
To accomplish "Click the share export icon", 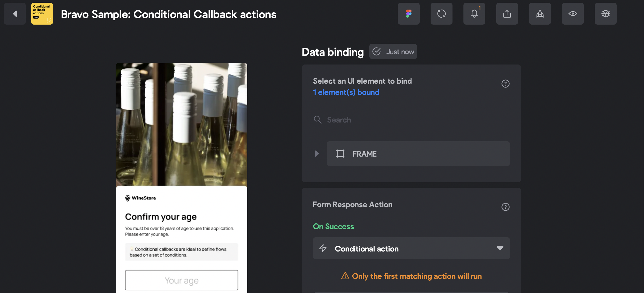I will pos(507,14).
